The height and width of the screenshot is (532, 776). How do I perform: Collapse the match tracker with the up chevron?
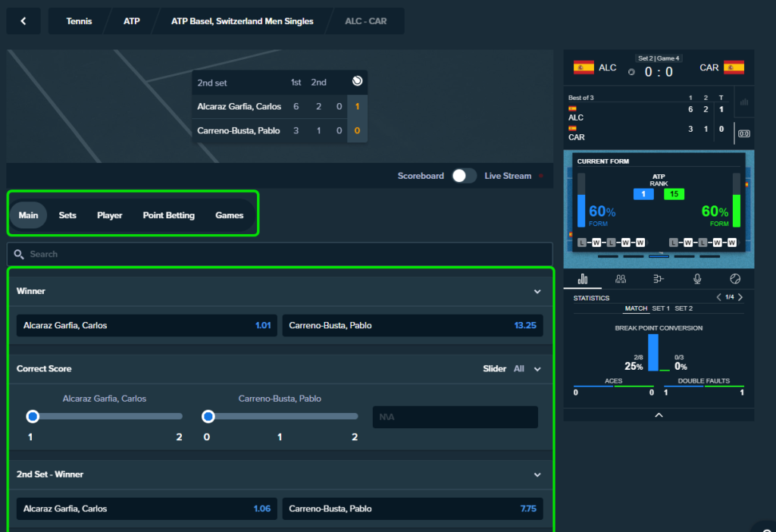pos(659,415)
